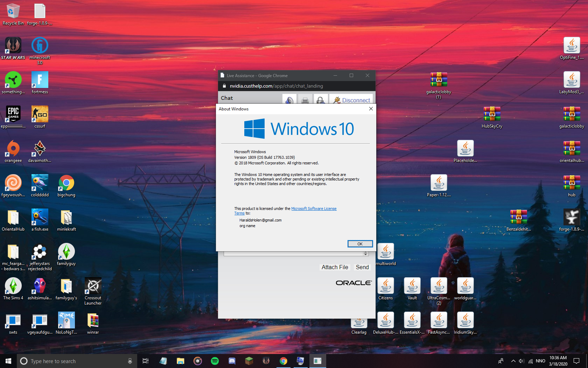Open the volume control in system tray
The image size is (588, 368).
[x=521, y=361]
